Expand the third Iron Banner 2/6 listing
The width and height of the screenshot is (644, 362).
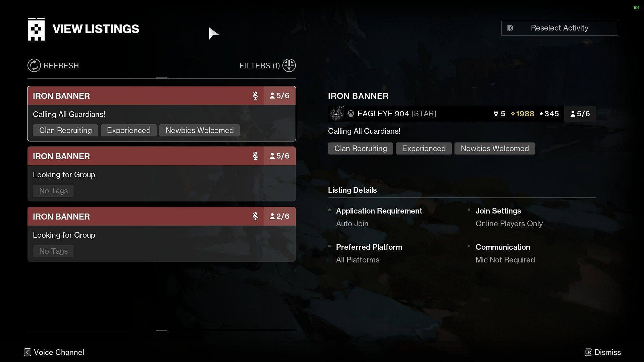pyautogui.click(x=161, y=234)
